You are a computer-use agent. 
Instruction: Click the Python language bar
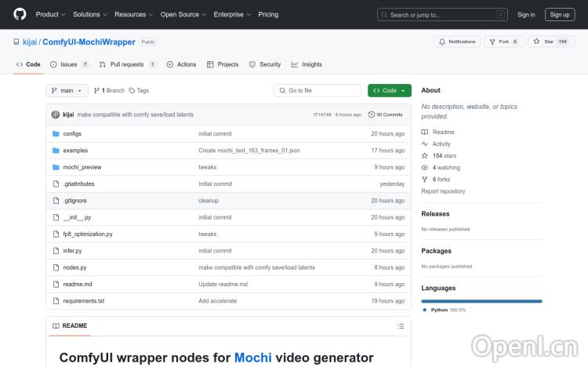pos(481,301)
